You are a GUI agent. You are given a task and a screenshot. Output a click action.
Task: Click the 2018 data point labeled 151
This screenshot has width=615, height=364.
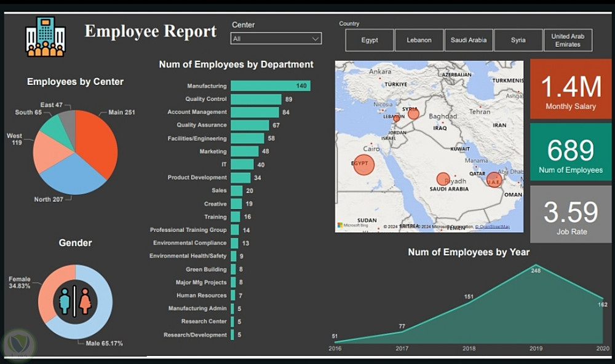click(x=469, y=302)
